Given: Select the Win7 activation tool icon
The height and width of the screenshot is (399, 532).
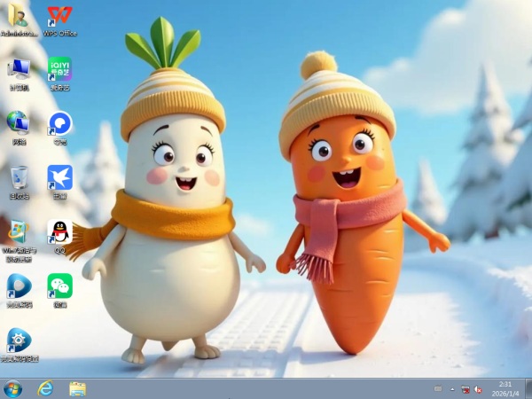Looking at the screenshot, I should (x=19, y=232).
